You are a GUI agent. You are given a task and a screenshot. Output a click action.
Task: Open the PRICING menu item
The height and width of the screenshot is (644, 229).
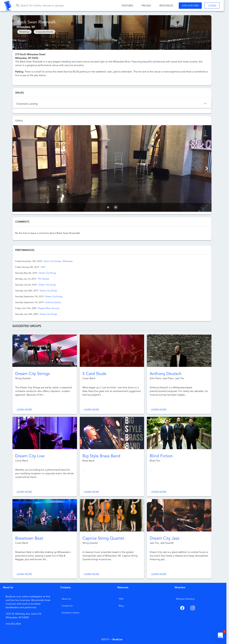coord(146,6)
